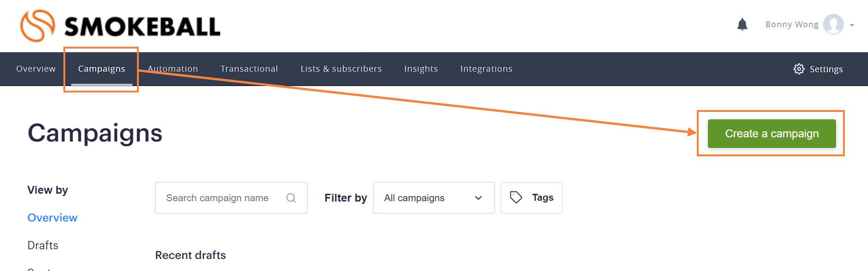This screenshot has width=868, height=271.
Task: Select Overview in the View by sidebar
Action: [x=52, y=218]
